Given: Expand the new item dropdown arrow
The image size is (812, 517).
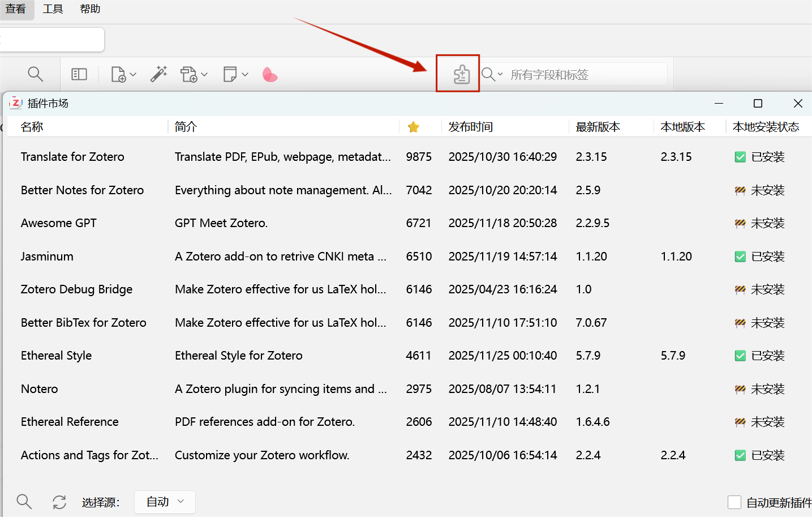Looking at the screenshot, I should tap(133, 74).
